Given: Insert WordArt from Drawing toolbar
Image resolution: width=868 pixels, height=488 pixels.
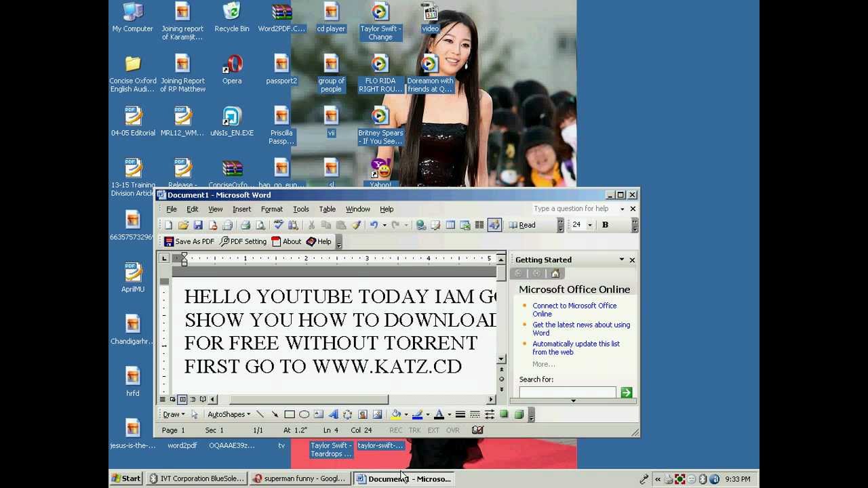Looking at the screenshot, I should click(333, 414).
